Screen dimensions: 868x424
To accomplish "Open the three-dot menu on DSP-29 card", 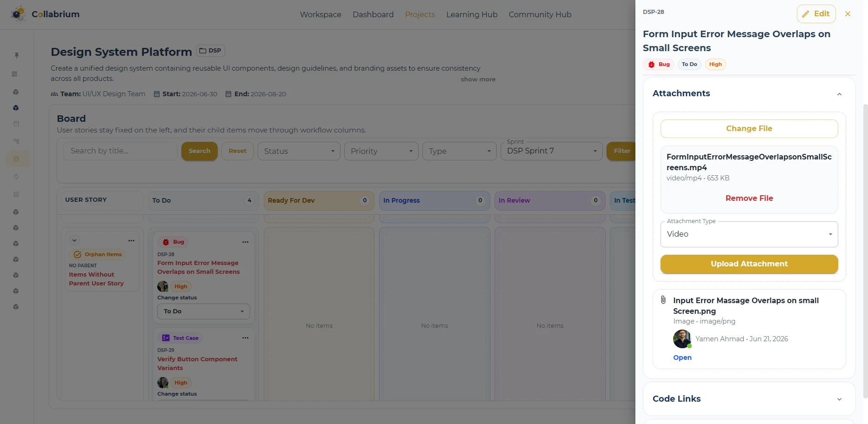I will (x=245, y=338).
